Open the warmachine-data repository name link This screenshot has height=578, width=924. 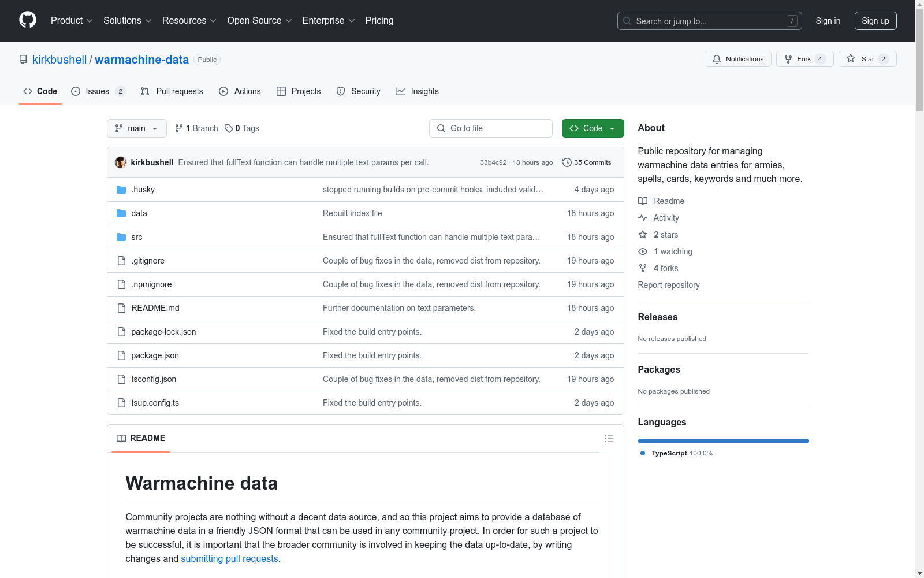click(x=141, y=60)
